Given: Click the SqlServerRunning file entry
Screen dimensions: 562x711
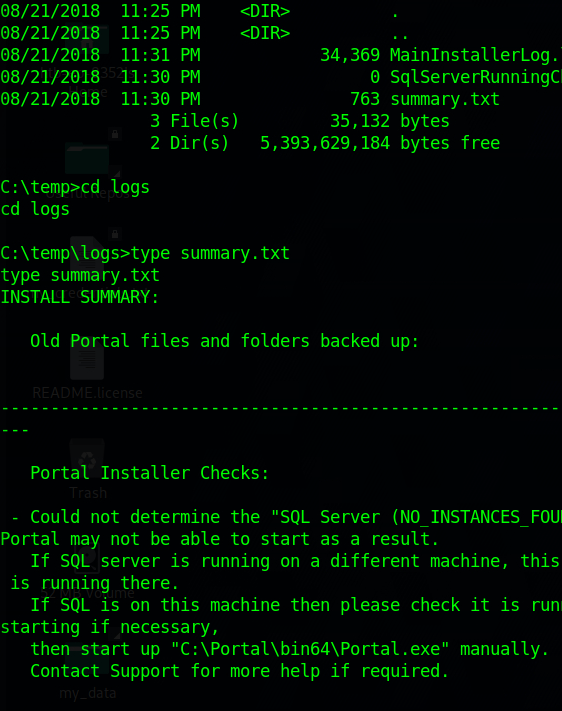Looking at the screenshot, I should coord(476,77).
